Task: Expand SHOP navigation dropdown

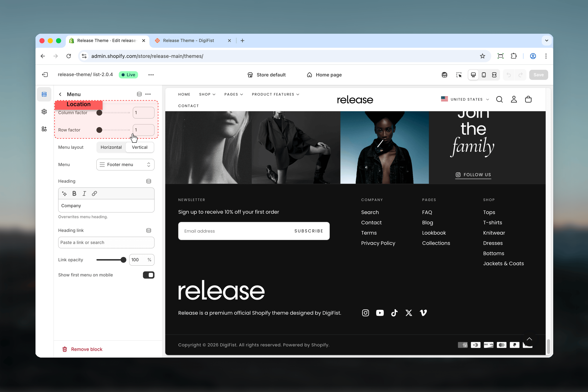Action: 207,94
